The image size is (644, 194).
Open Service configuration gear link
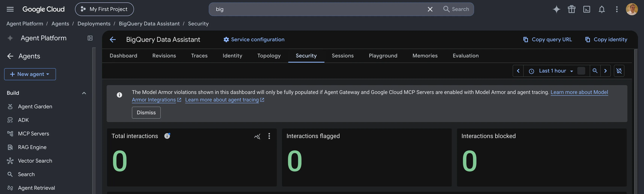tap(254, 40)
